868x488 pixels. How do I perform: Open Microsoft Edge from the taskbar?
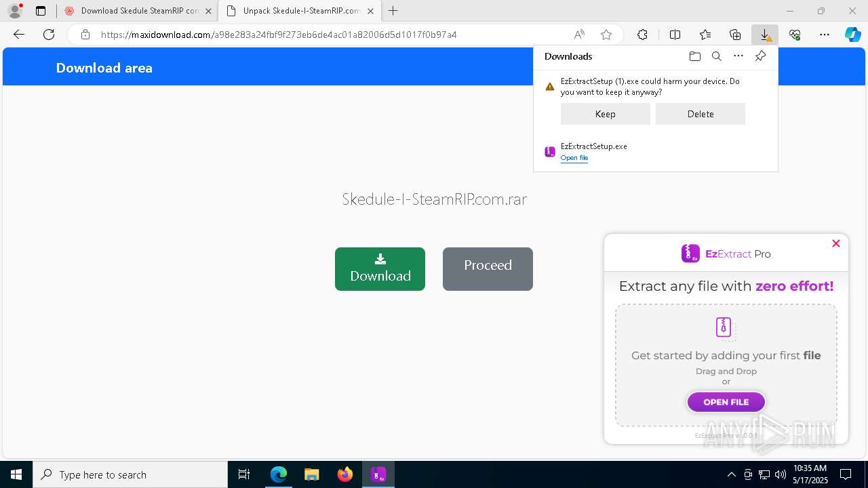[x=279, y=474]
